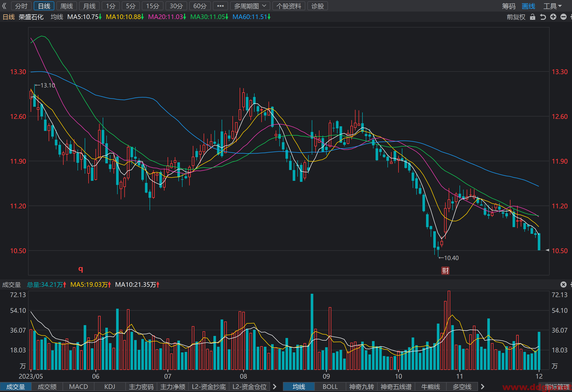Zoom out with the minus circle icon

pos(564,17)
